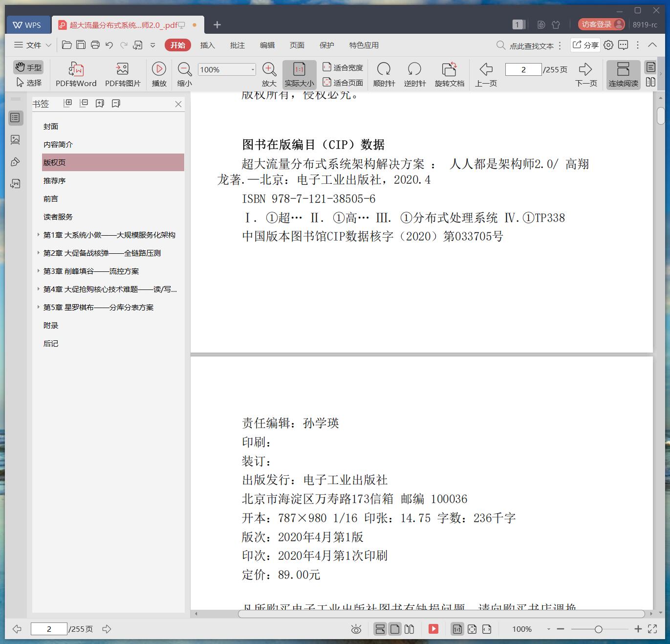670x644 pixels.
Task: Close the 书签 bookmark panel
Action: coord(178,104)
